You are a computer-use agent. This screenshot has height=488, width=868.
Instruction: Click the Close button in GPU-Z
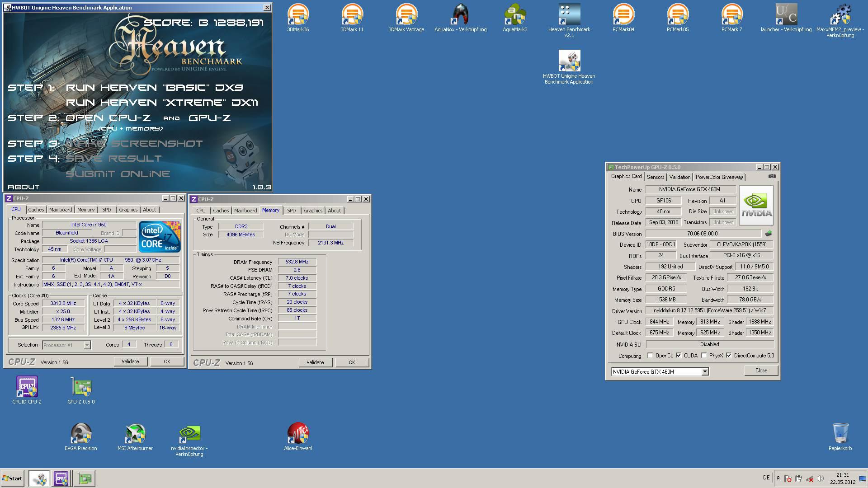pyautogui.click(x=761, y=371)
